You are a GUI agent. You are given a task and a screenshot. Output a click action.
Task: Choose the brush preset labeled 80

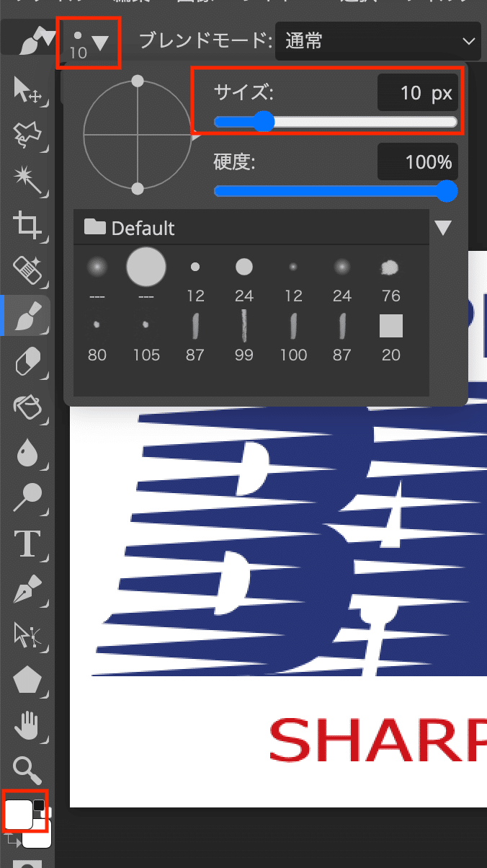(97, 326)
